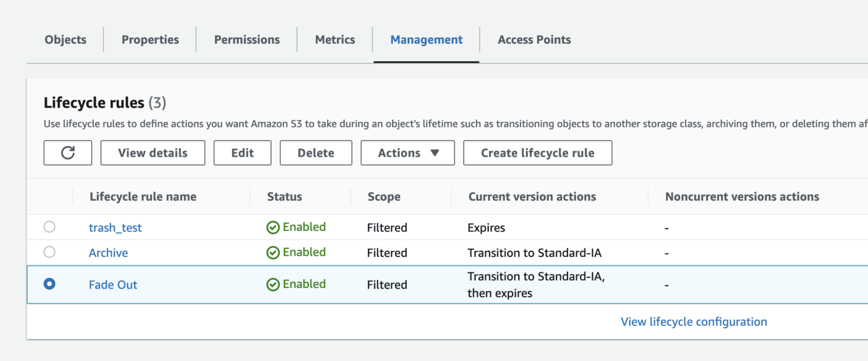Select the Fade Out rule radio button
Screen dimensions: 868x361
pyautogui.click(x=50, y=284)
